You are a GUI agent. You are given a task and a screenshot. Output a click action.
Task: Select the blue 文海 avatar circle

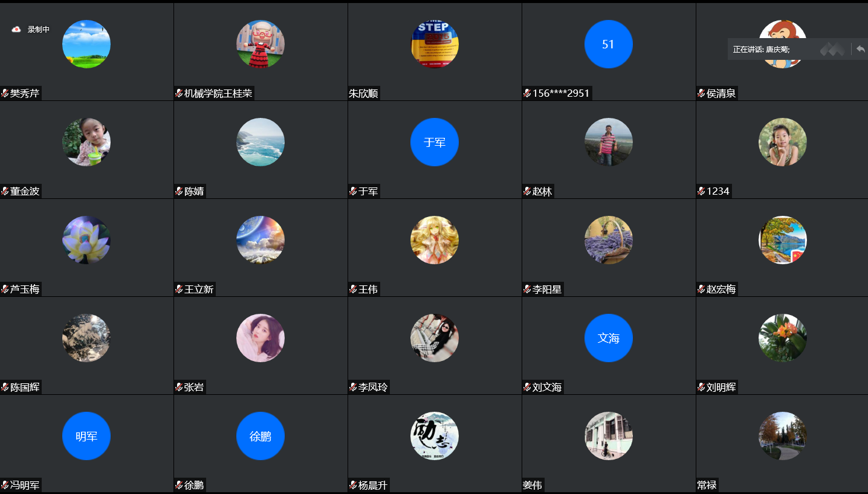(x=609, y=338)
